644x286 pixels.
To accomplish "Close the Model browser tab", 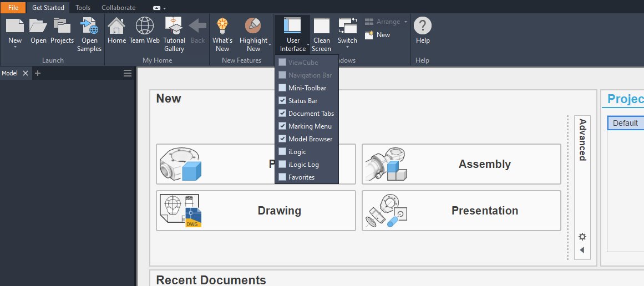I will point(26,73).
